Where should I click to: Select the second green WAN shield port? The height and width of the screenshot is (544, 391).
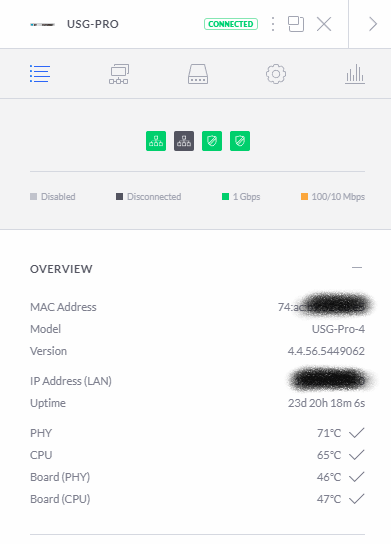coord(240,141)
